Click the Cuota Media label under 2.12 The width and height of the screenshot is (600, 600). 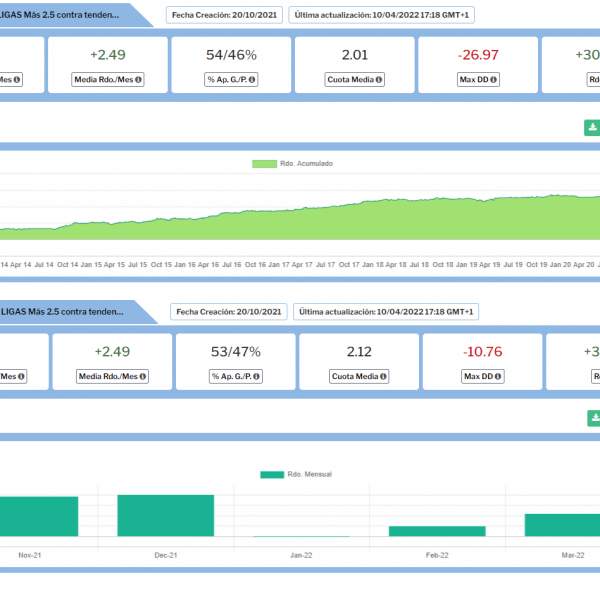pyautogui.click(x=355, y=376)
